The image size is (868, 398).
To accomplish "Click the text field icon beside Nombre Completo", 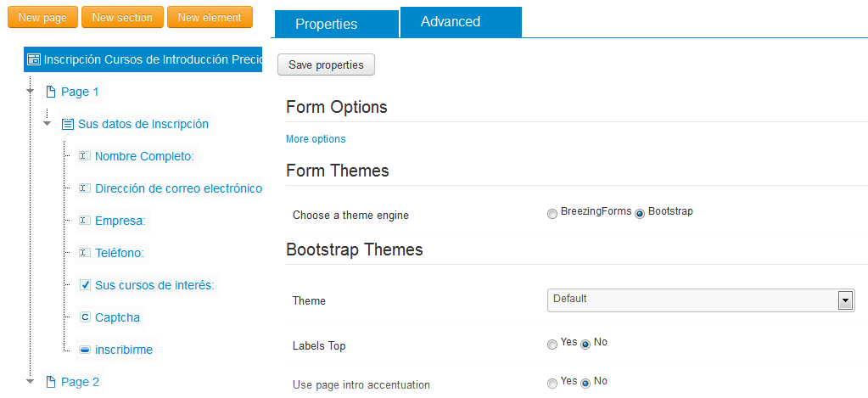I will [84, 156].
